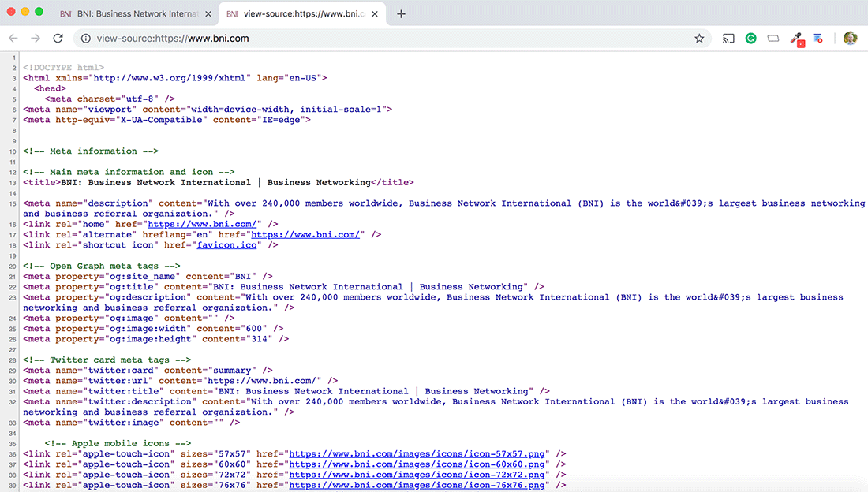Open the window-shaped extension next to Grammarly
Image resolution: width=868 pixels, height=492 pixels.
point(773,38)
